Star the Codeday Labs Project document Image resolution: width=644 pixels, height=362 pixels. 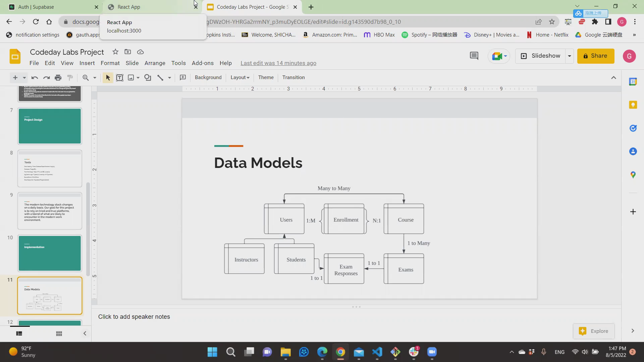click(x=115, y=52)
